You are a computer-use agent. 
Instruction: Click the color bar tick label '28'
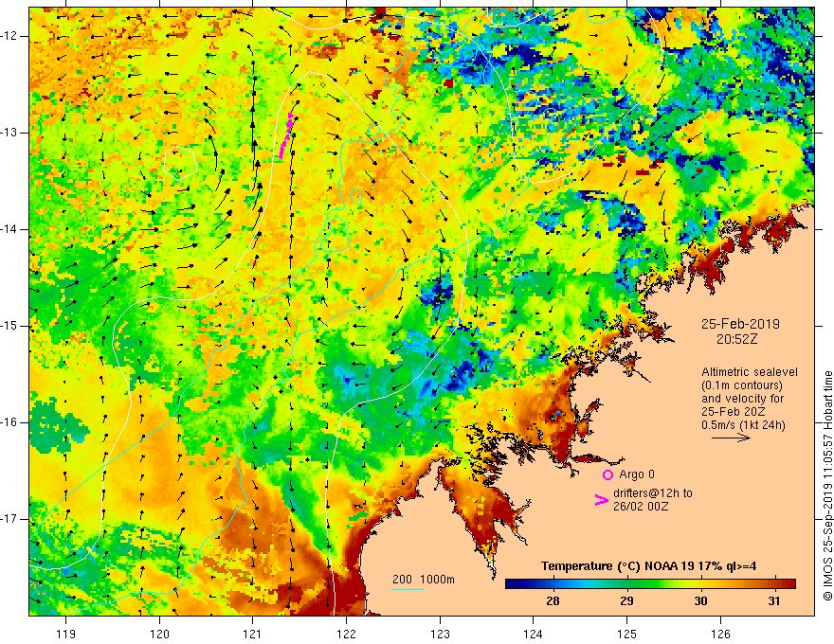(553, 601)
